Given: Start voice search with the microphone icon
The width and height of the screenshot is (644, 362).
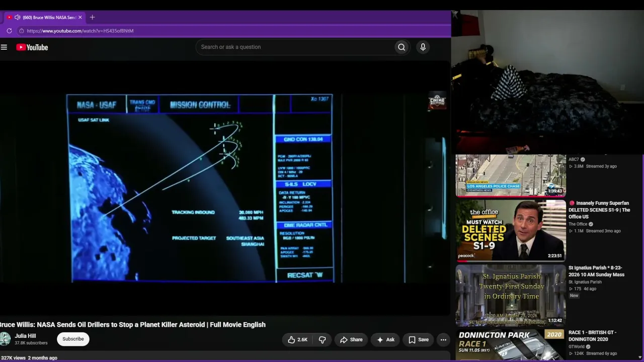Looking at the screenshot, I should pyautogui.click(x=423, y=47).
